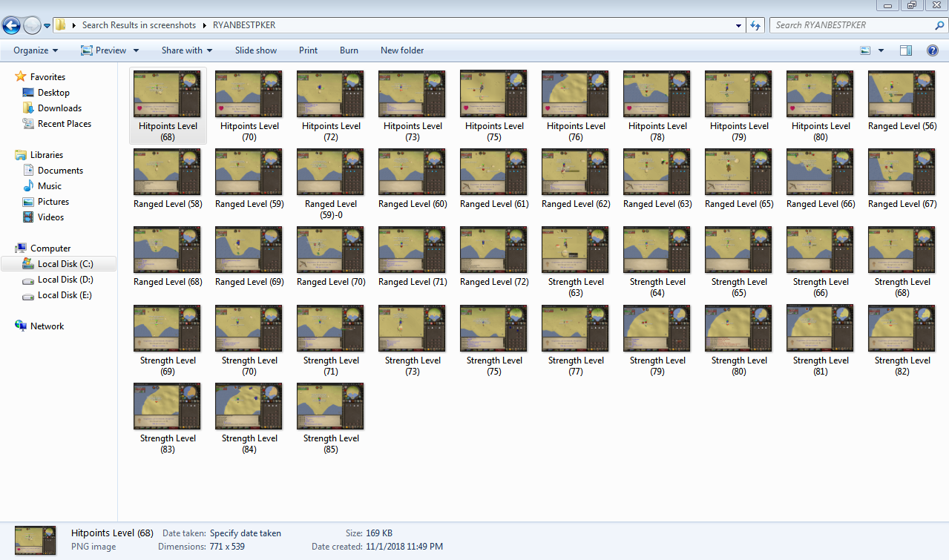Select the Strength Level (79) thumbnail

click(657, 329)
